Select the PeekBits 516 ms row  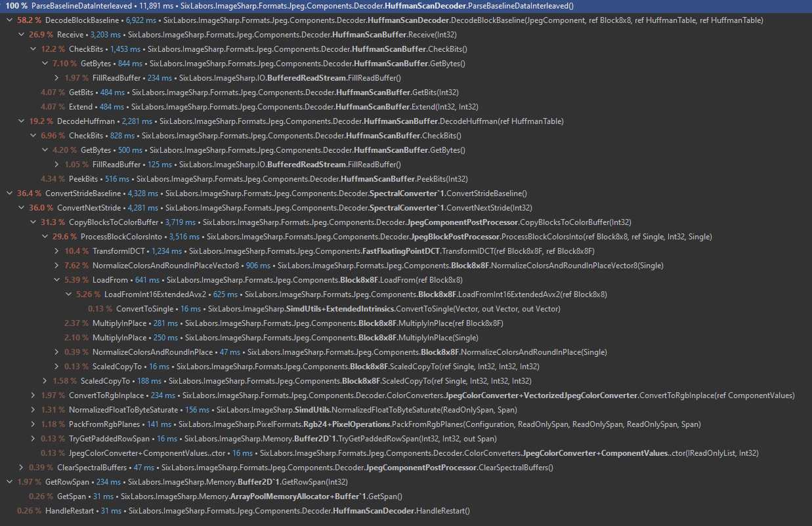coord(406,179)
